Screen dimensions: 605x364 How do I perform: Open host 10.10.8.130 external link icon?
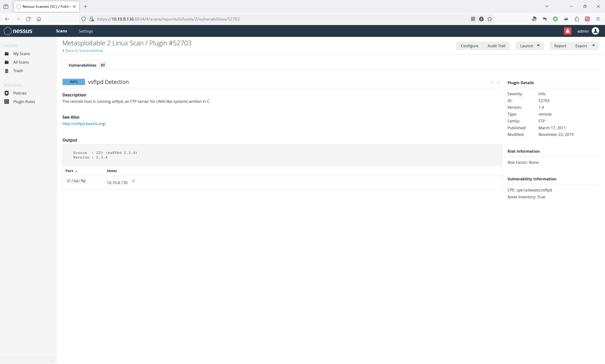pos(134,181)
